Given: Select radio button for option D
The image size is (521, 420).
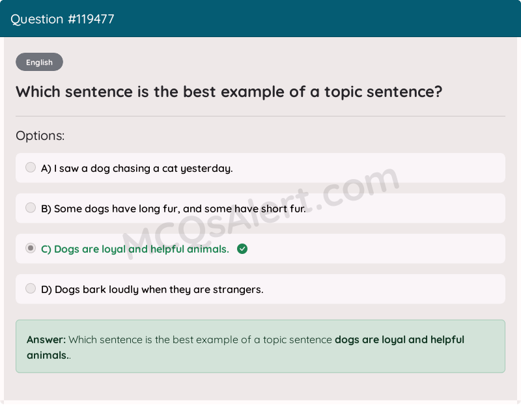Looking at the screenshot, I should pos(31,288).
